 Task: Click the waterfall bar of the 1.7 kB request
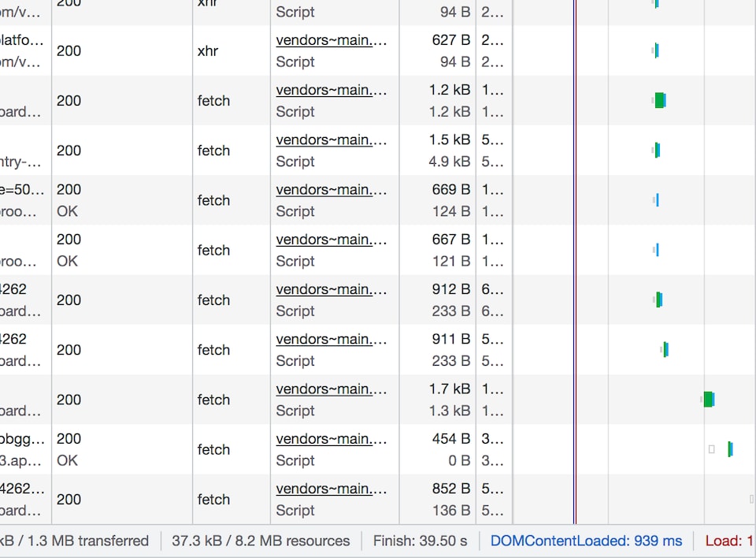click(708, 400)
